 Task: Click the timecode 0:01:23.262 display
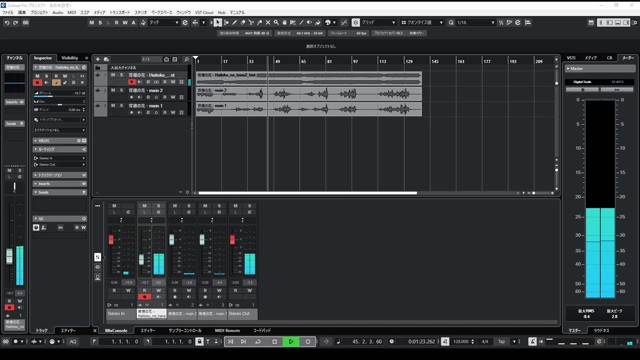[x=421, y=342]
